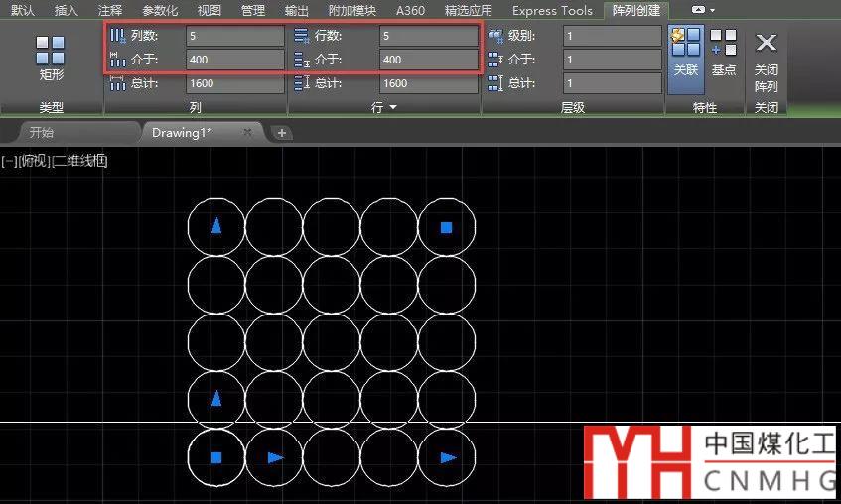Click the 俯视 view control label

(35, 161)
